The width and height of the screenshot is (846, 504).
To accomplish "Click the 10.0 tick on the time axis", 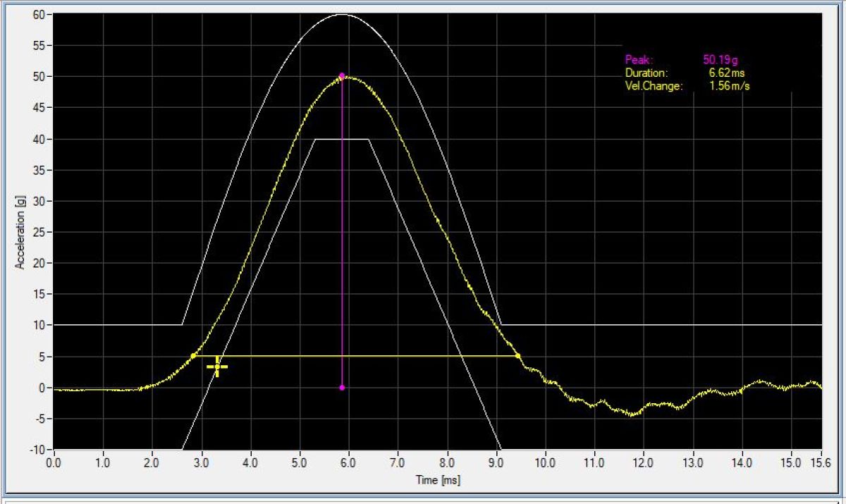I will (544, 462).
